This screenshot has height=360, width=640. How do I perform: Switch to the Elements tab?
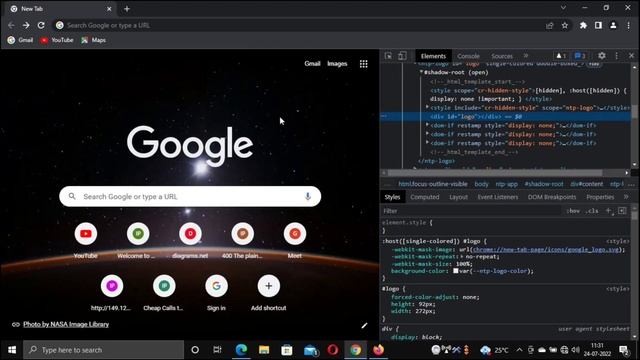pos(433,56)
